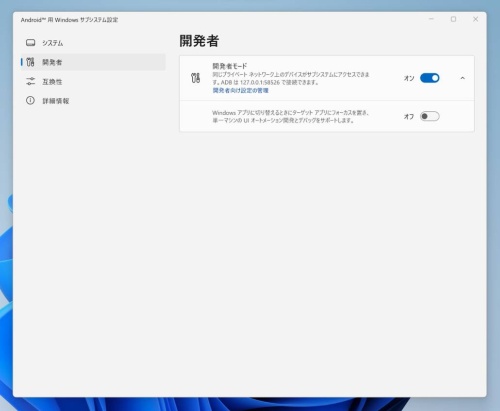This screenshot has height=411, width=500.
Task: Click the Windows アプリ focus description text
Action: 290,117
